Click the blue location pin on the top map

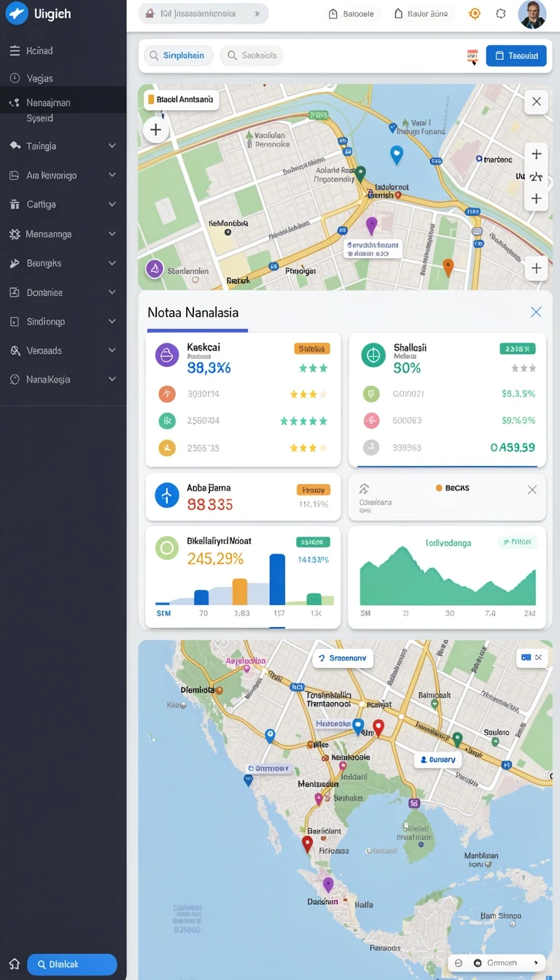(397, 155)
